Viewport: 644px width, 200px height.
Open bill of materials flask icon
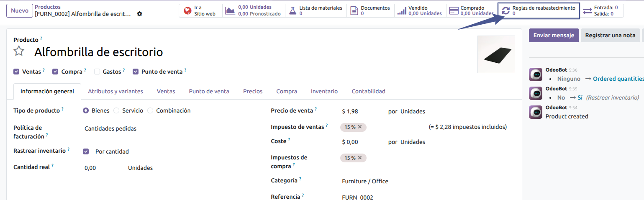click(x=291, y=10)
